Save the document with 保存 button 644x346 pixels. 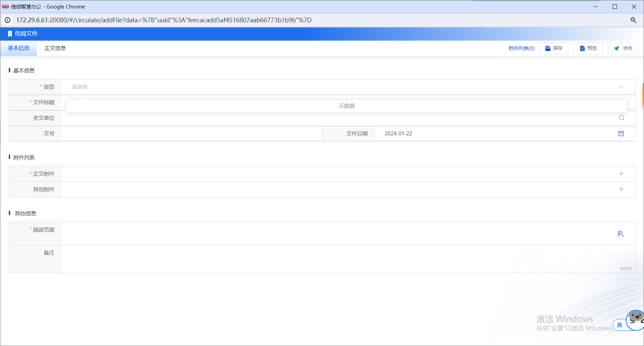pos(554,48)
